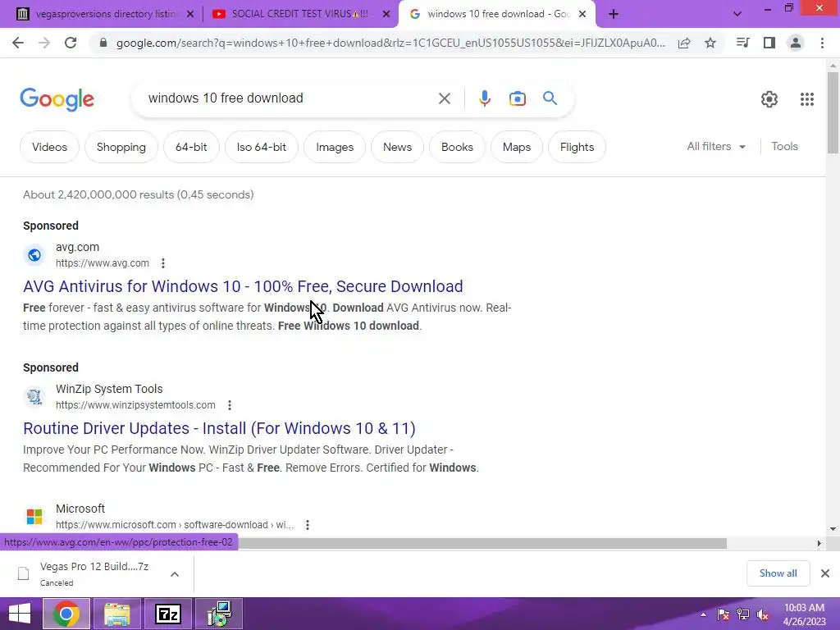Screen dimensions: 840x630
Task: Open 7-Zip from the taskbar
Action: 167,614
